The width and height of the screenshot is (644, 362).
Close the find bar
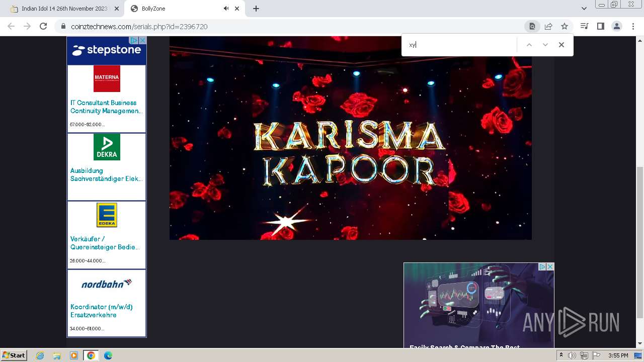tap(561, 45)
